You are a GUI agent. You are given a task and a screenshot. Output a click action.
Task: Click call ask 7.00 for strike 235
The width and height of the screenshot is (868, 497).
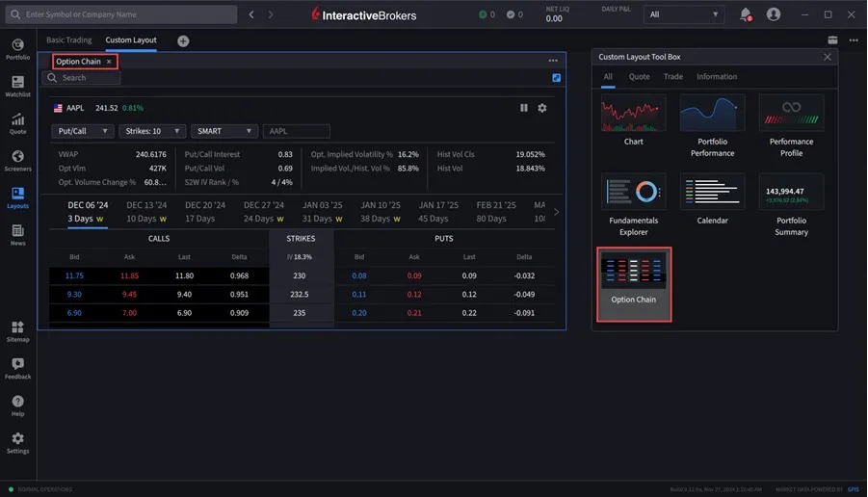pyautogui.click(x=129, y=313)
